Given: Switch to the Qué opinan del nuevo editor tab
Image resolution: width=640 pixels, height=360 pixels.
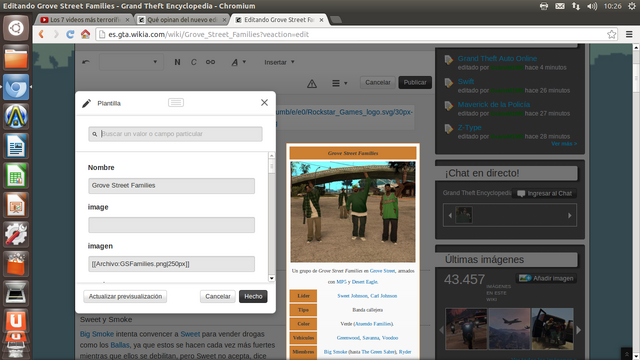Looking at the screenshot, I should 182,20.
